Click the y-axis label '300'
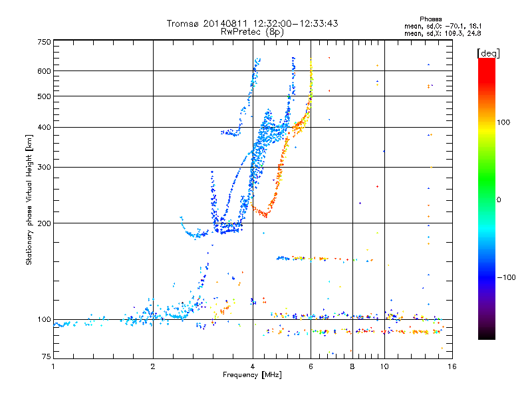 (44, 168)
